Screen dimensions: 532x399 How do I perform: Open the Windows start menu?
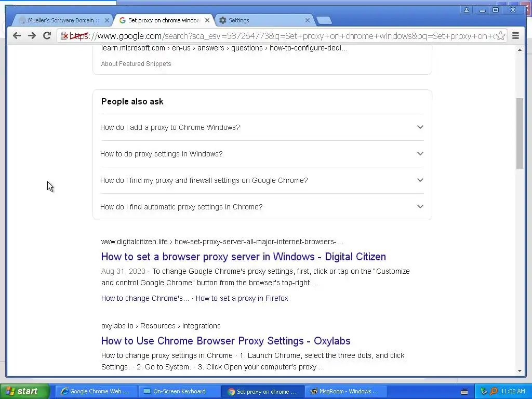click(x=25, y=391)
